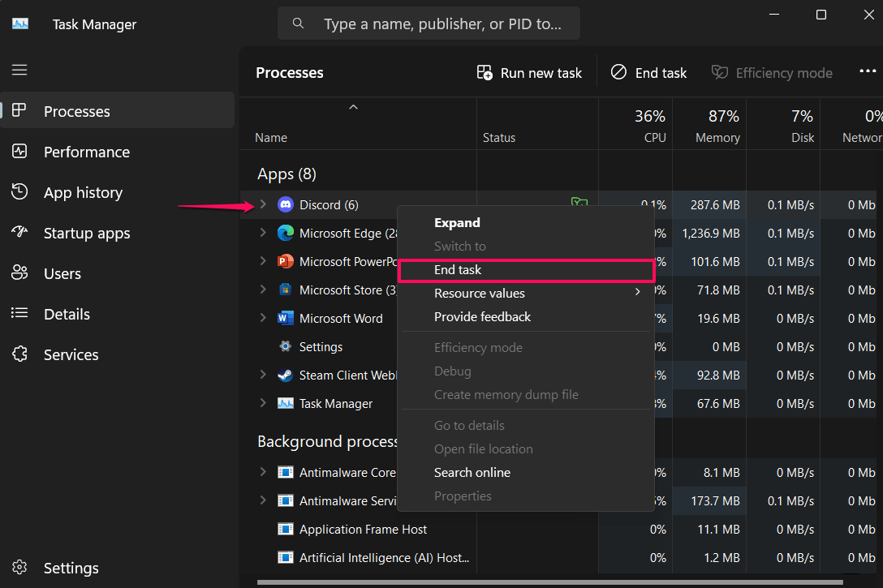Expand the Microsoft PowerPoint process group
Screen dimensions: 883x588
click(263, 262)
